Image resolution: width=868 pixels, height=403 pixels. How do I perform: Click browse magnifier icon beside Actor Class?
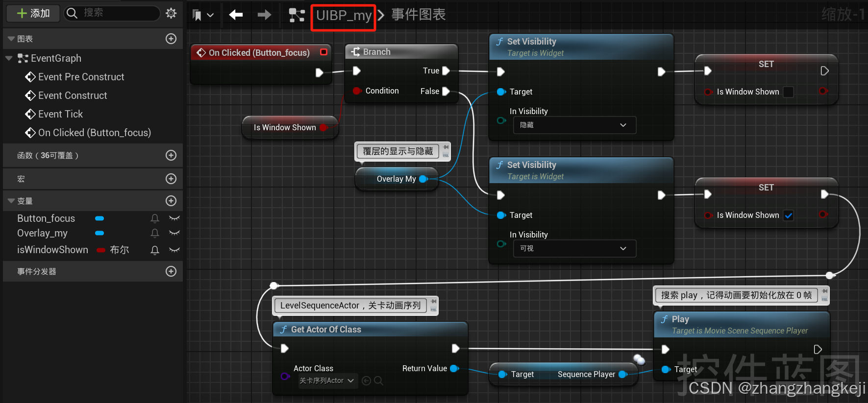(378, 380)
